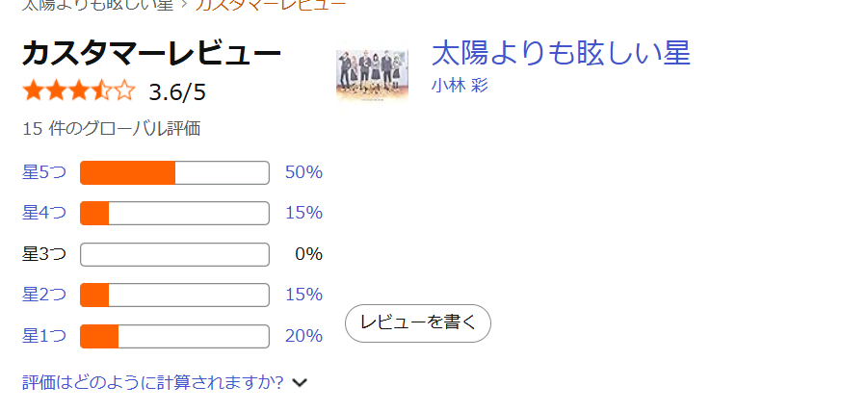Image resolution: width=868 pixels, height=412 pixels.
Task: Filter reviews by 星2つ label
Action: [x=44, y=295]
